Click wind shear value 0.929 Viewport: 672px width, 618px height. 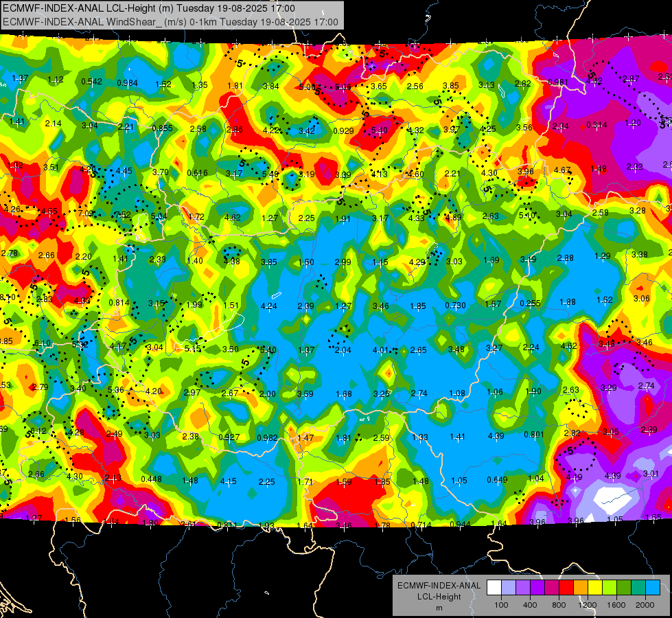point(343,130)
